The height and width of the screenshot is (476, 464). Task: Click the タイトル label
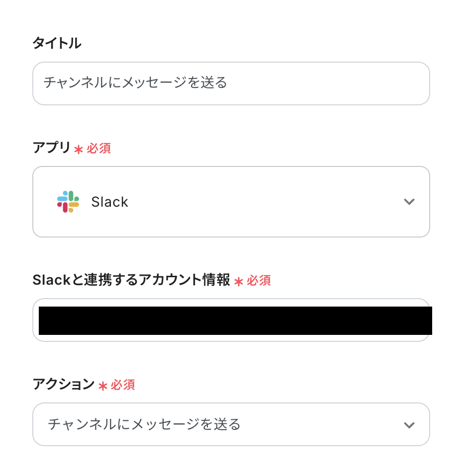click(57, 44)
